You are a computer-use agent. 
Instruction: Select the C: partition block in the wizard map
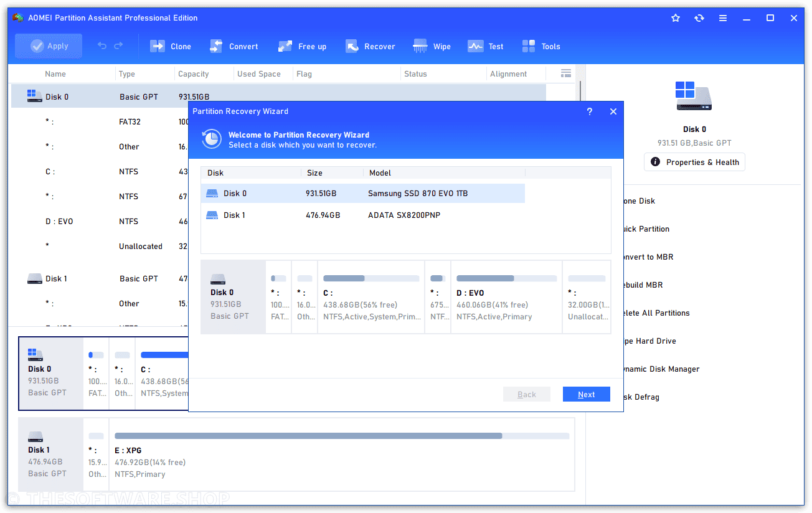click(371, 297)
